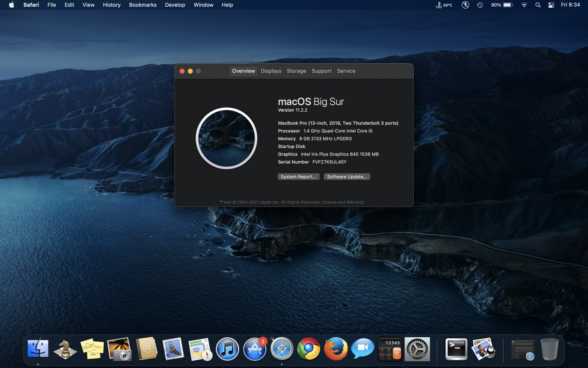
Task: Launch Google Chrome from Dock
Action: click(309, 349)
